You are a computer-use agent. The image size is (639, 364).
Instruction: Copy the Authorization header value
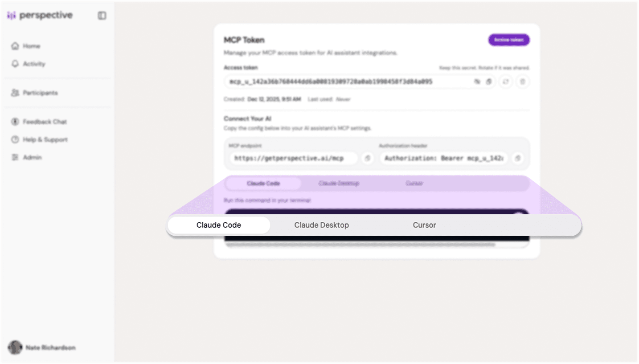[517, 158]
